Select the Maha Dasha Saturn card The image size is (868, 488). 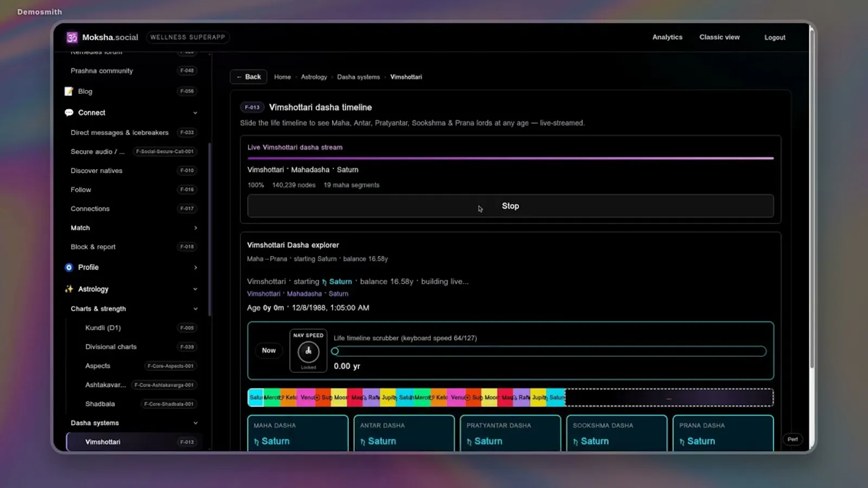[298, 433]
